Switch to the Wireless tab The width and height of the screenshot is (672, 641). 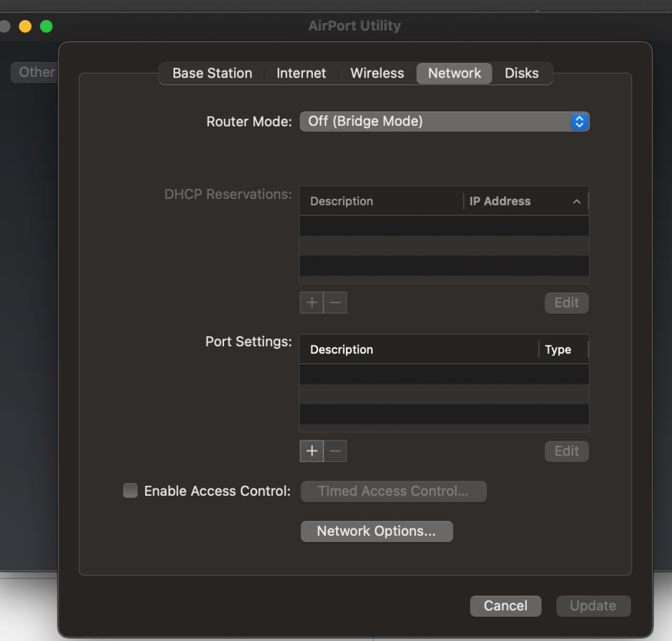(377, 73)
